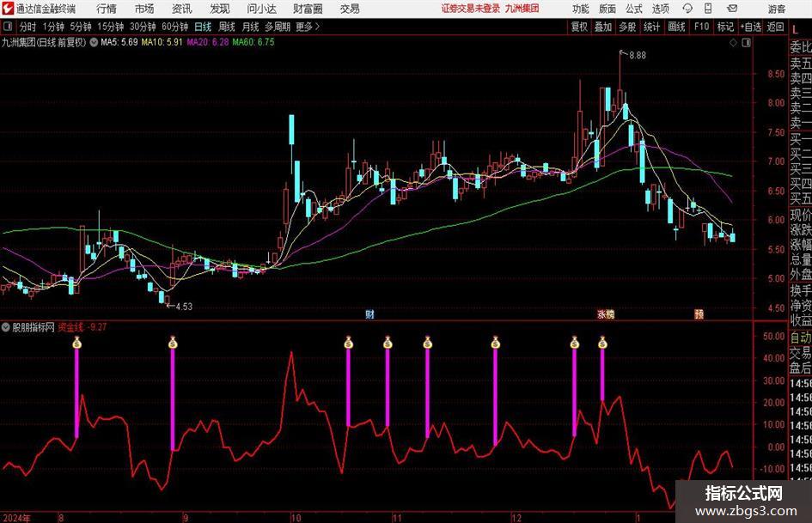Open the 选项 menu

click(660, 9)
